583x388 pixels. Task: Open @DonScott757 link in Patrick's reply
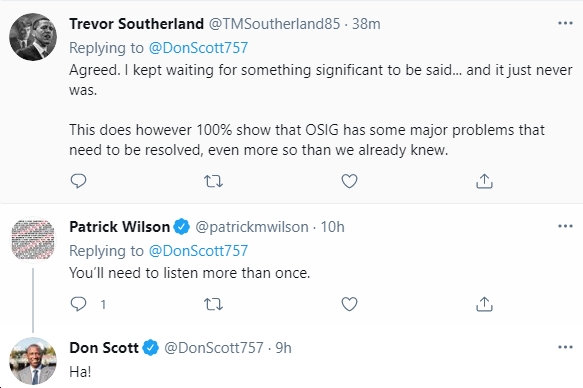tap(198, 251)
